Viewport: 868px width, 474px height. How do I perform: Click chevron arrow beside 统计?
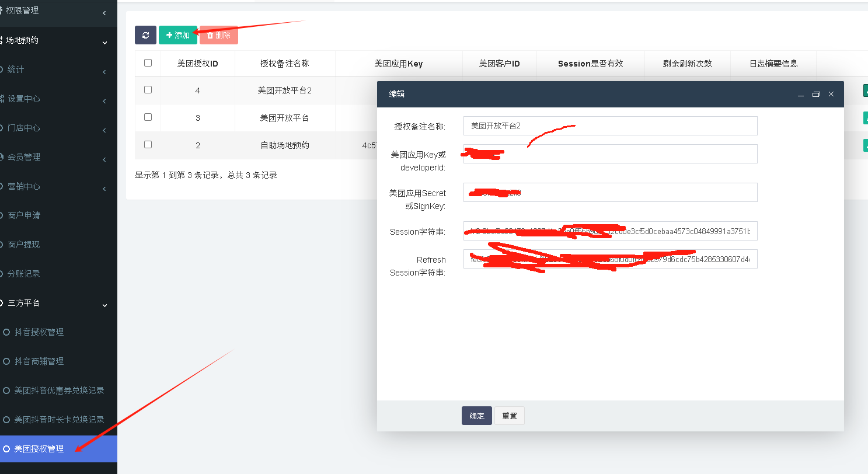[104, 72]
